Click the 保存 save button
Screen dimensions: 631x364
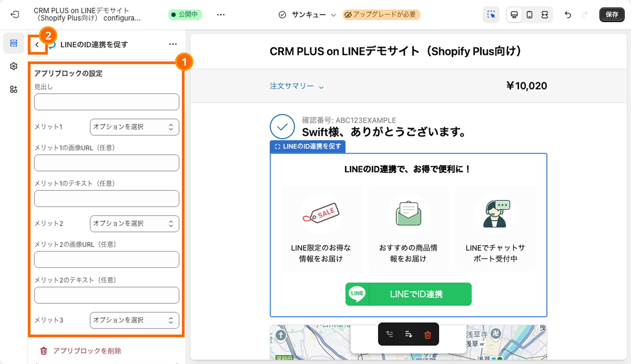click(x=612, y=15)
